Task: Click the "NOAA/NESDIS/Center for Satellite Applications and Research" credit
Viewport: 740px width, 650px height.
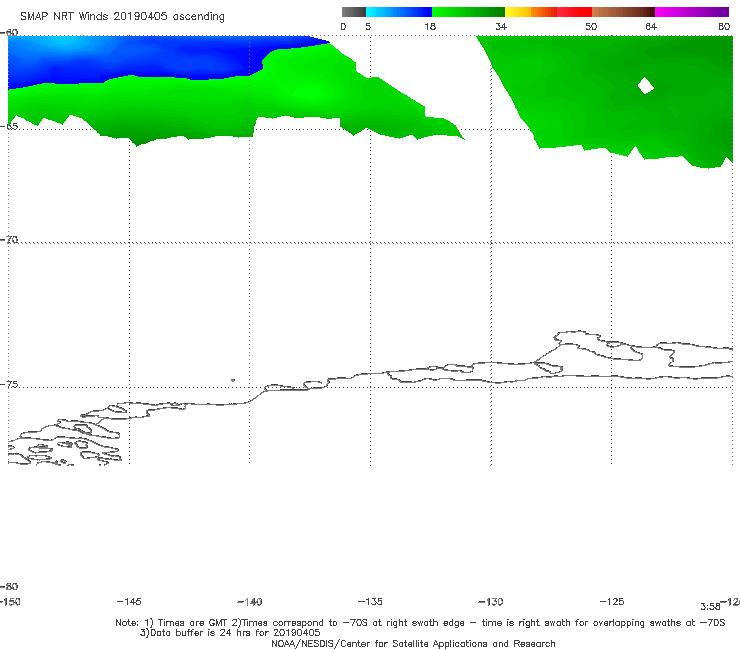Action: point(413,644)
